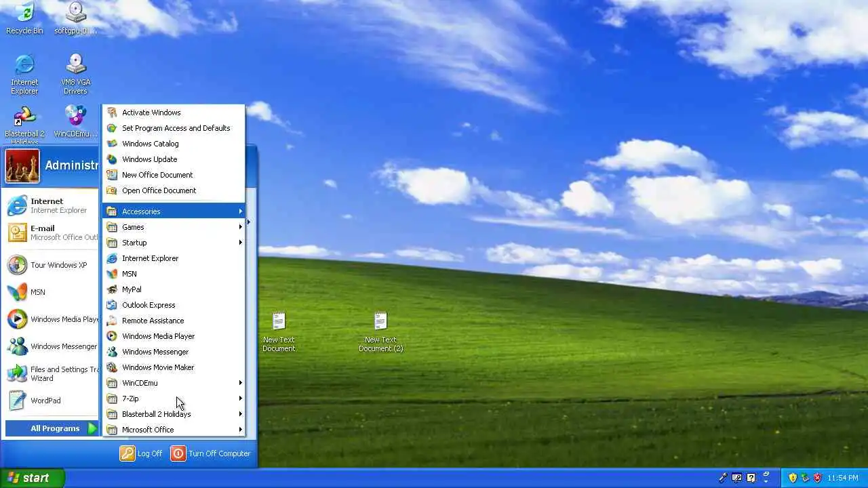Click the MSN item in Start menu left pane
Image resolution: width=868 pixels, height=488 pixels.
52,292
